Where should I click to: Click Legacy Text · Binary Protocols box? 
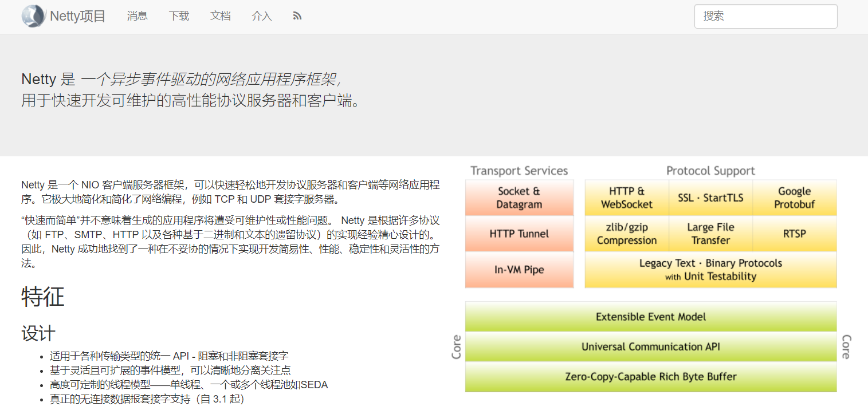(x=710, y=270)
